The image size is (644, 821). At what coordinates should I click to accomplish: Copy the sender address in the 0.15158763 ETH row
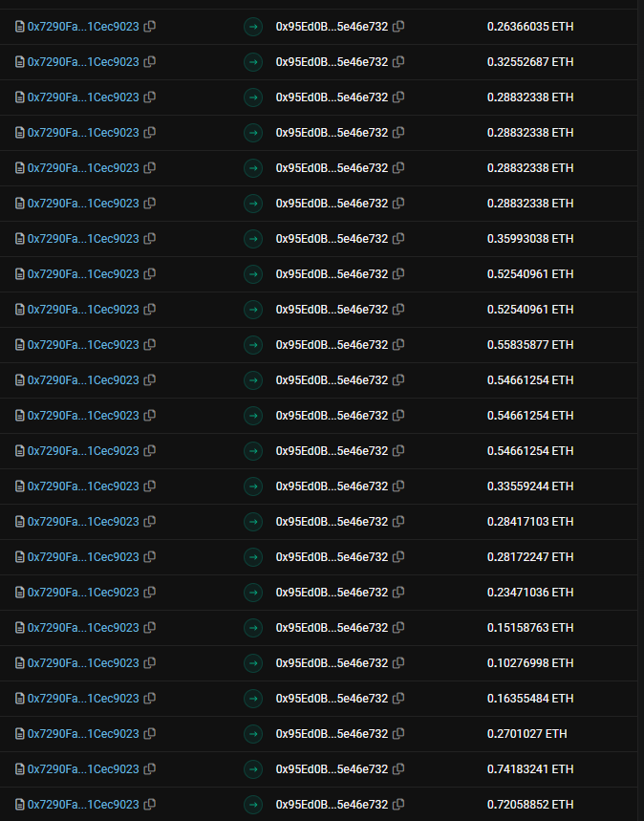150,627
